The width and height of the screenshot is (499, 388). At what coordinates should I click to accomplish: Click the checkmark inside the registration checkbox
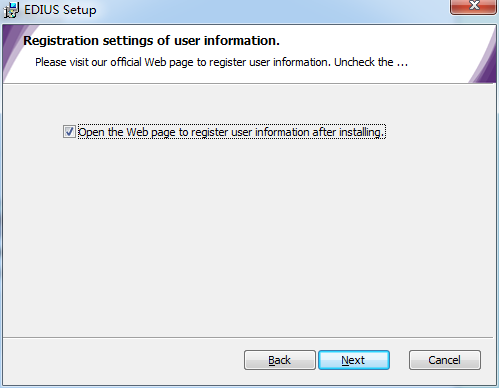(x=69, y=132)
